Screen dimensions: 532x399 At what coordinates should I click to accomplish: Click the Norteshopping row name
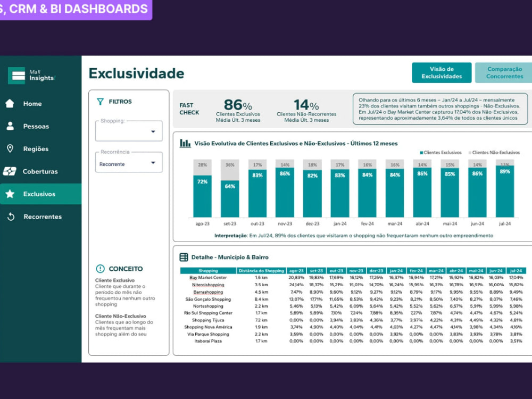point(208,306)
